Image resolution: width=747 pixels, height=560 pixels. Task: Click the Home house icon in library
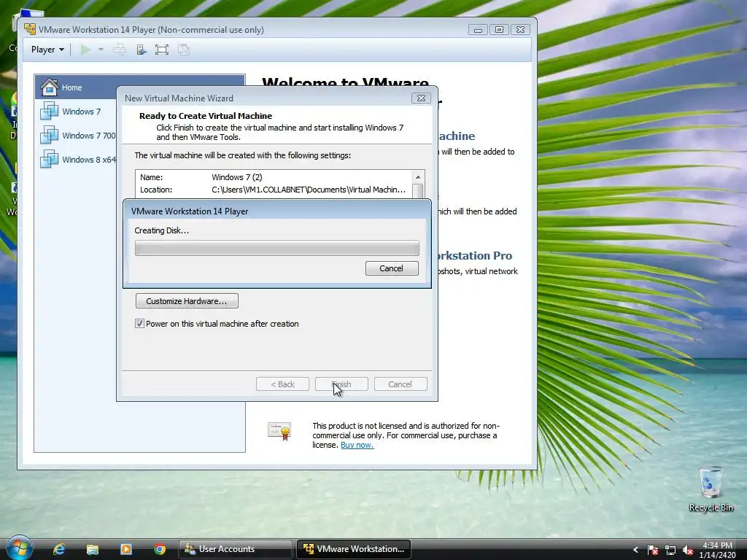click(49, 87)
